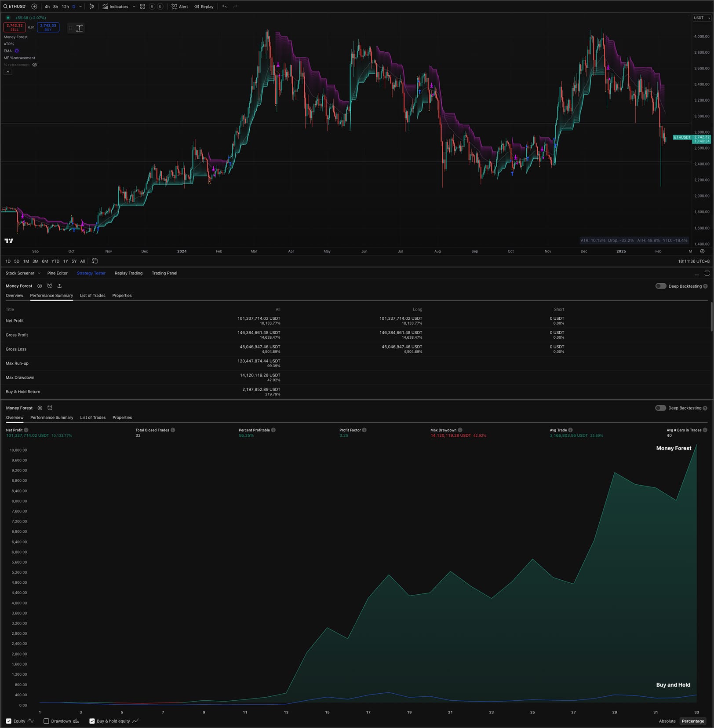Collapse the indicator legend with chevron
Viewport: 714px width, 728px height.
click(8, 72)
